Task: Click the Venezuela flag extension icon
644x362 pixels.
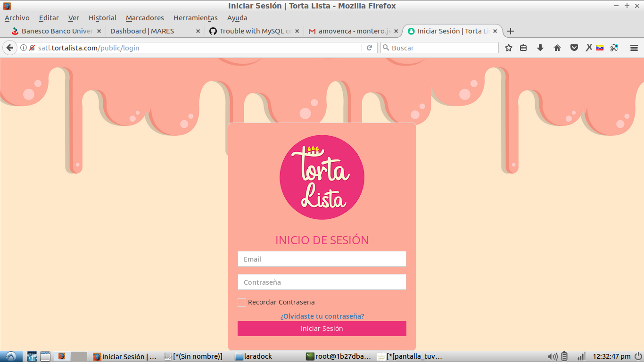Action: 600,48
